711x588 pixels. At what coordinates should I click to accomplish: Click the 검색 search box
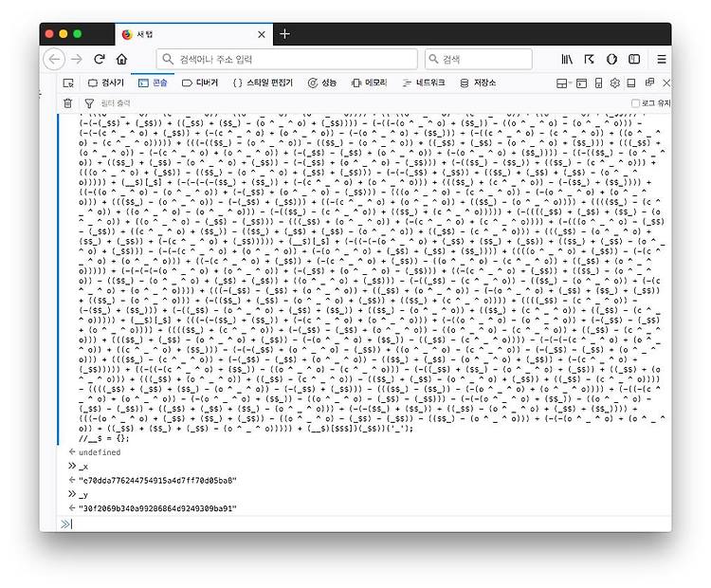479,59
